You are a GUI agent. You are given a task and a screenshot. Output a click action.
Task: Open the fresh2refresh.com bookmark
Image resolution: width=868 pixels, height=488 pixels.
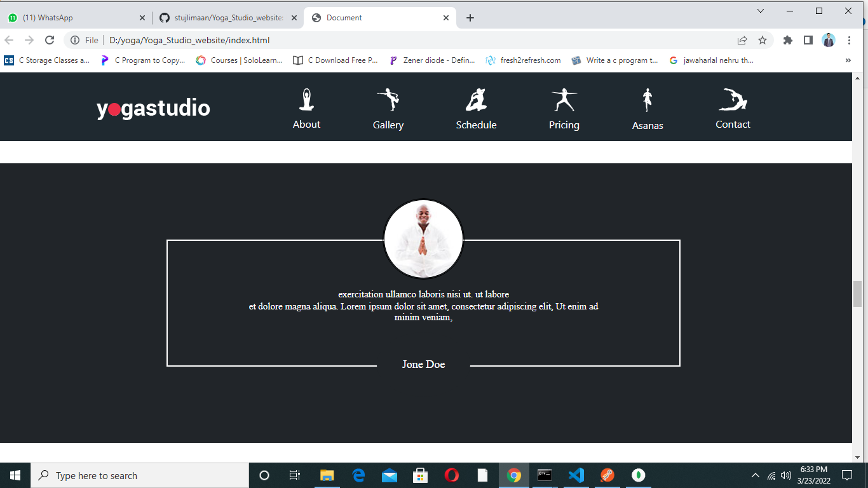pos(523,60)
